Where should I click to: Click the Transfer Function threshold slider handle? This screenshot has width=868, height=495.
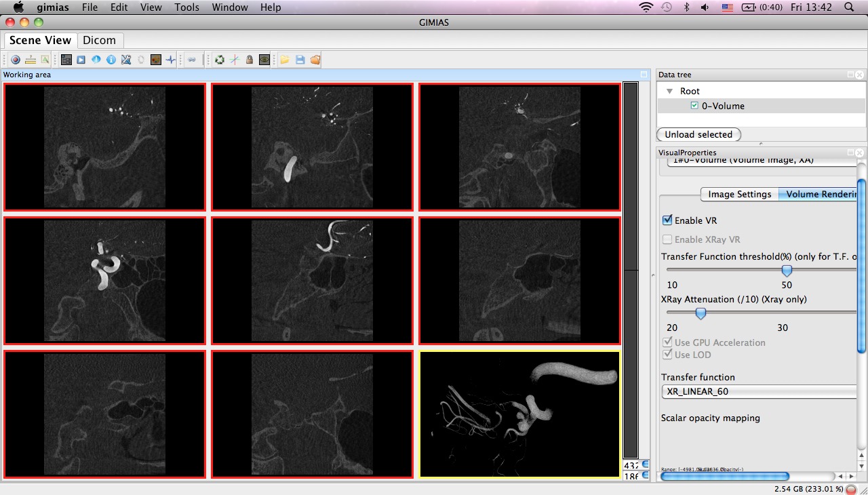[x=787, y=271]
